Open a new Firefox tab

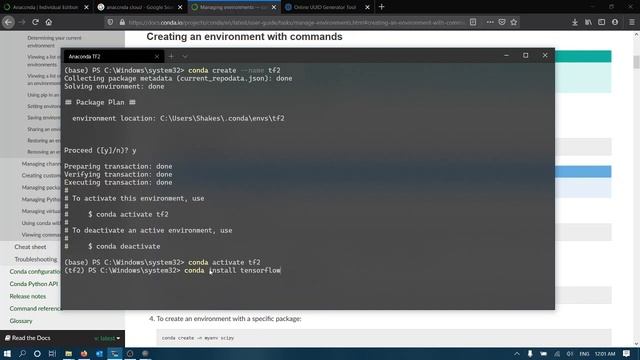[381, 7]
